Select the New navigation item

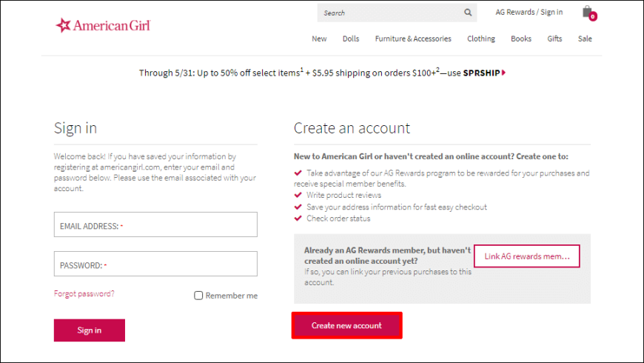319,39
